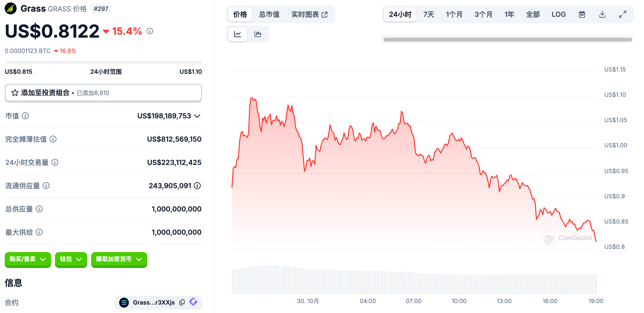Copy the Grass contract address

click(182, 302)
